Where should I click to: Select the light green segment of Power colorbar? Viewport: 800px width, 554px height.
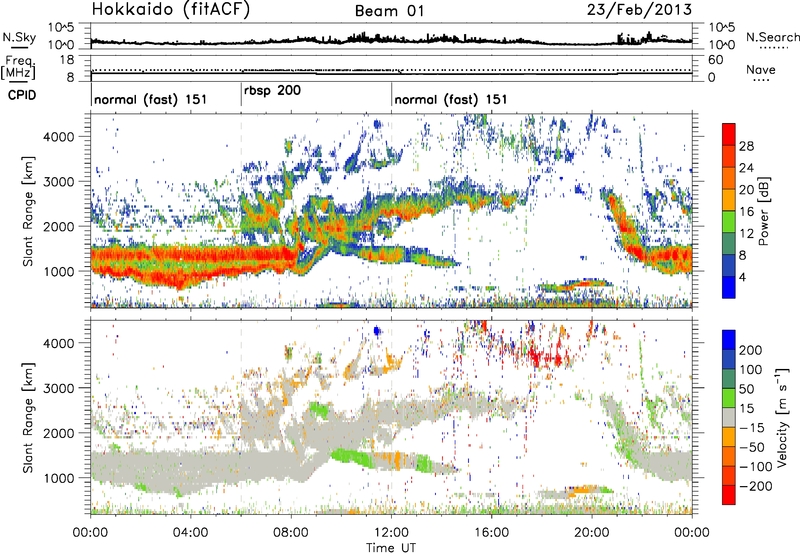pos(729,221)
